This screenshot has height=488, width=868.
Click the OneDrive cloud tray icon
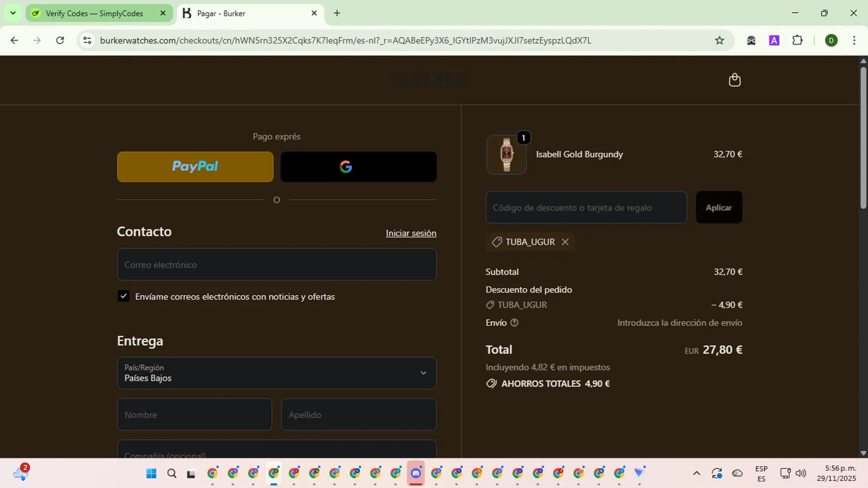tap(737, 474)
